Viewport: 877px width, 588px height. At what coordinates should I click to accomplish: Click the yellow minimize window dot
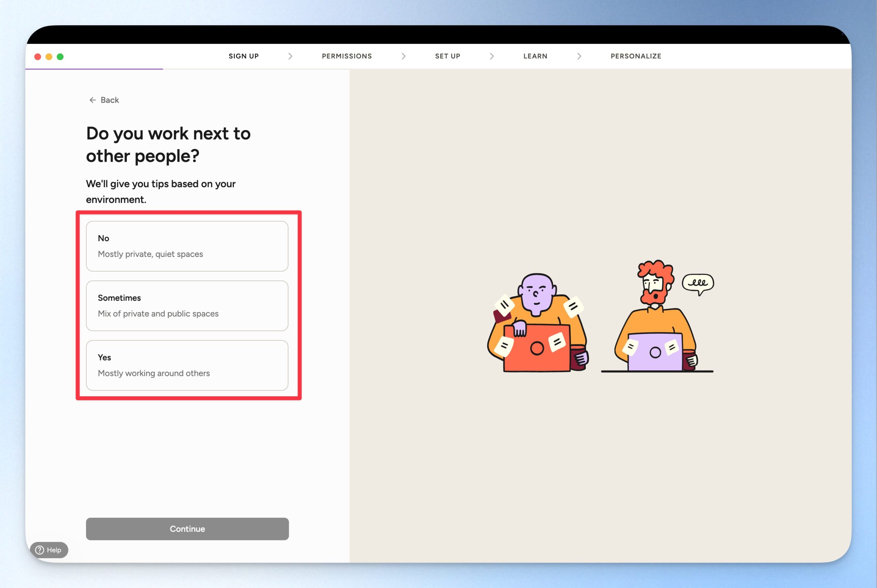coord(49,57)
